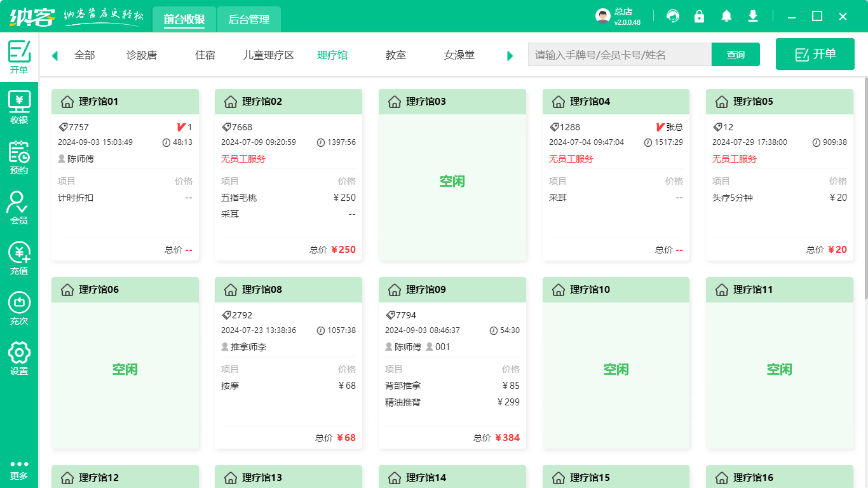
Task: Click the download icon in the title bar
Action: 752,15
